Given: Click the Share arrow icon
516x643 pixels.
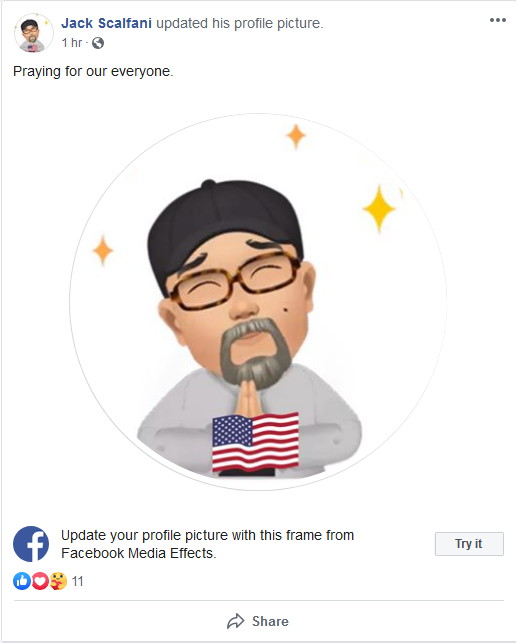Looking at the screenshot, I should point(235,621).
